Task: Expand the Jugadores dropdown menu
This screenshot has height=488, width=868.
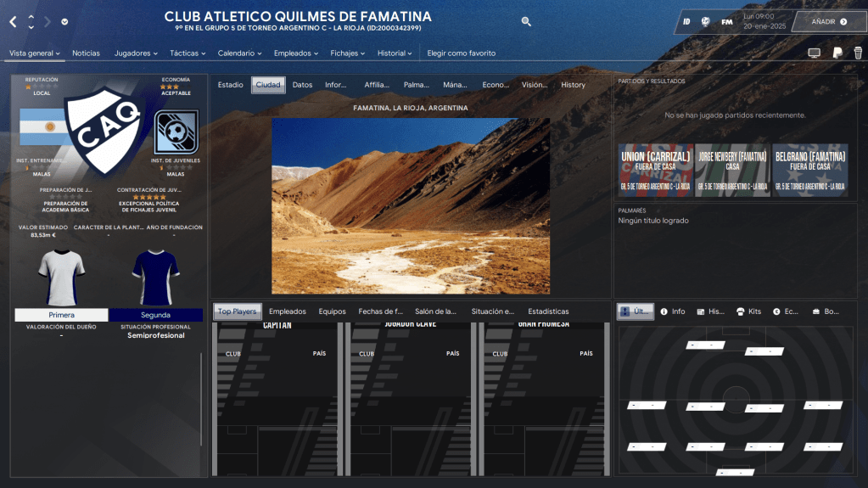Action: click(x=136, y=53)
